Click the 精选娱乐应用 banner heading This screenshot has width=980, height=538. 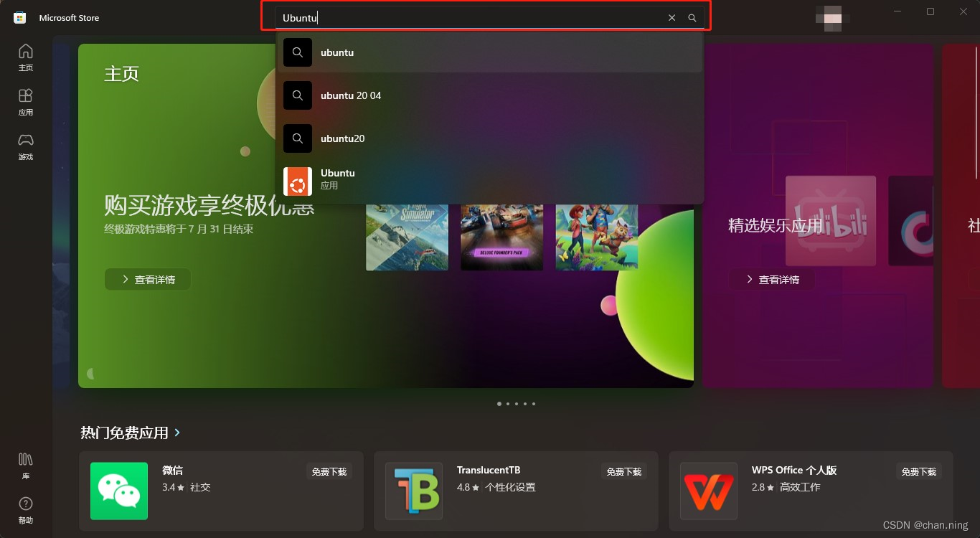pos(776,226)
